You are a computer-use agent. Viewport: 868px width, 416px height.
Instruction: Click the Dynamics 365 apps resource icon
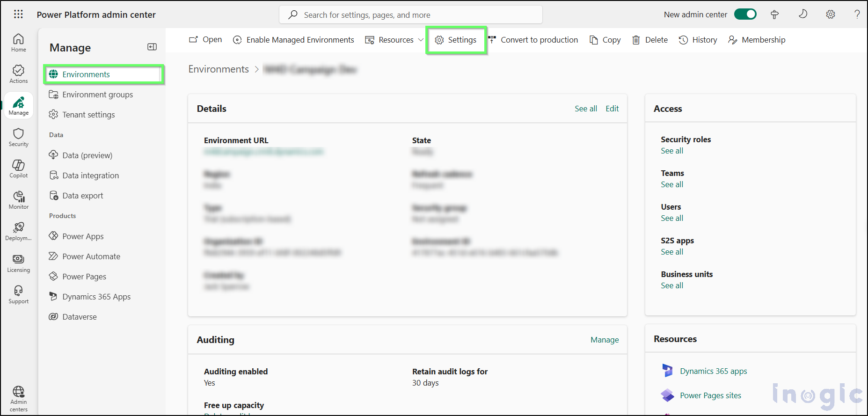tap(667, 371)
